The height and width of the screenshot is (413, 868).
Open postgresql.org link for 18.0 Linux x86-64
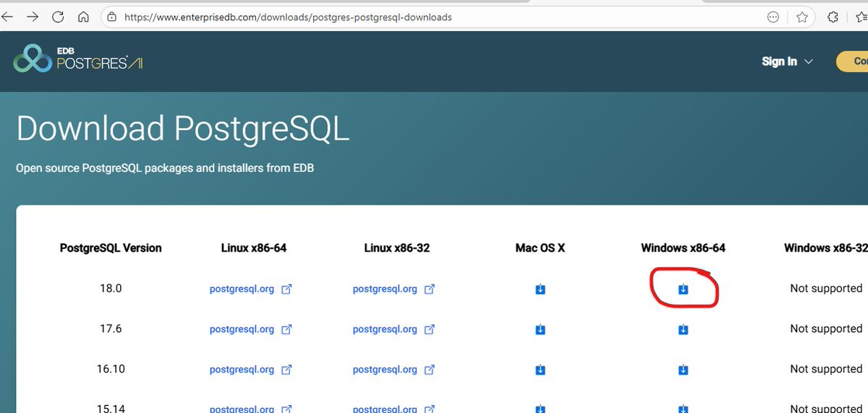pos(251,289)
